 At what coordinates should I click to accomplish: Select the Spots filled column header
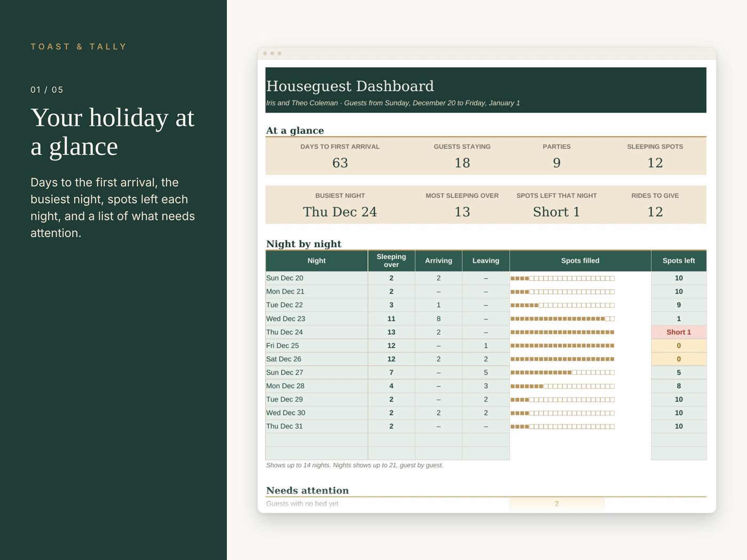580,261
